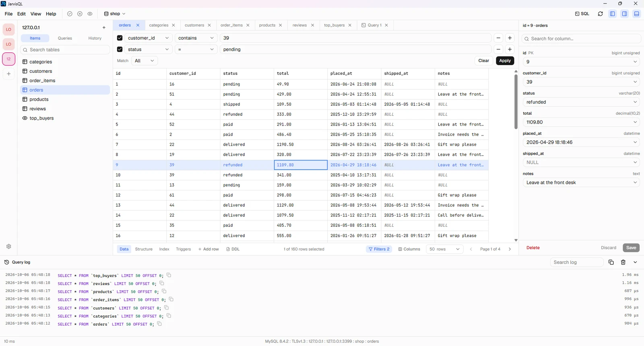This screenshot has height=346, width=644.
Task: Open the shop database dropdown
Action: [115, 14]
